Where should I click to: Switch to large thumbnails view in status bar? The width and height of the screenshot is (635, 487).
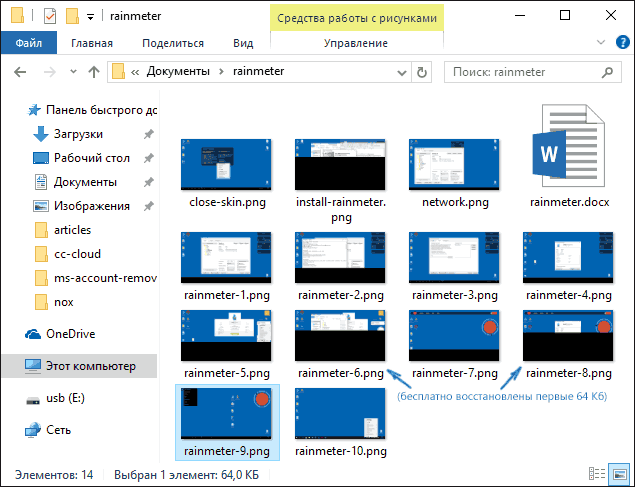[x=620, y=474]
